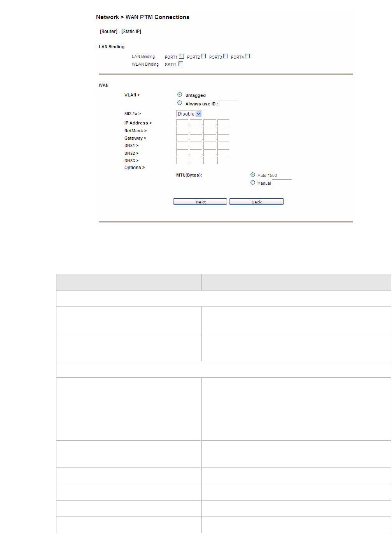
Task: Open the 802.1x Disable dropdown
Action: tap(189, 114)
